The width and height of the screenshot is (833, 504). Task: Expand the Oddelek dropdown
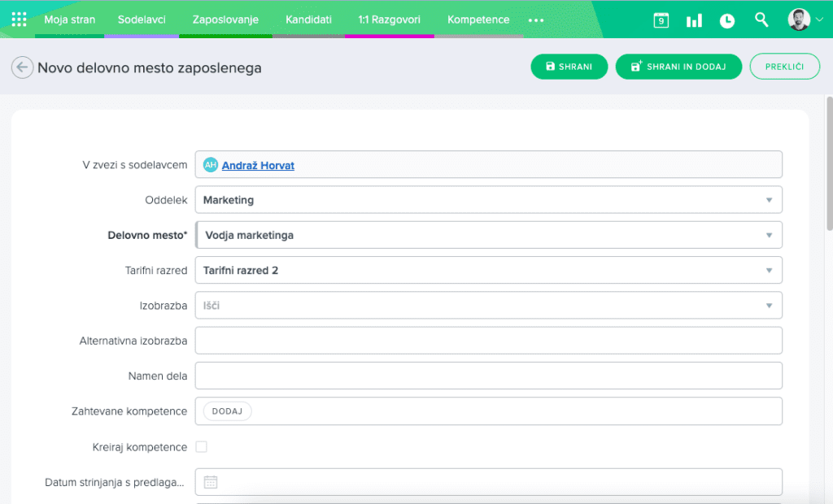pos(769,200)
